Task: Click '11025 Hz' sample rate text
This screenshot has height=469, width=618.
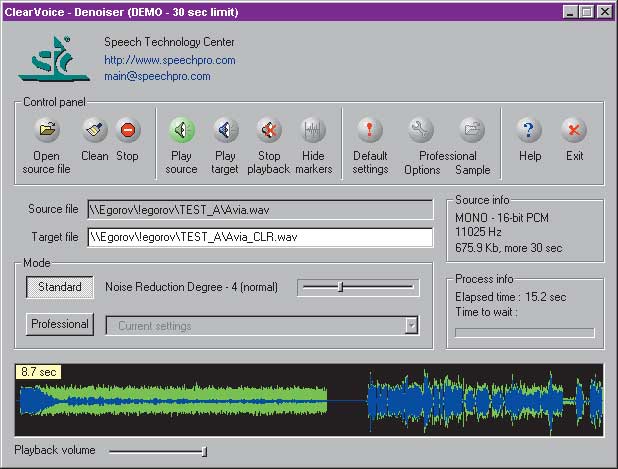Action: pos(478,232)
